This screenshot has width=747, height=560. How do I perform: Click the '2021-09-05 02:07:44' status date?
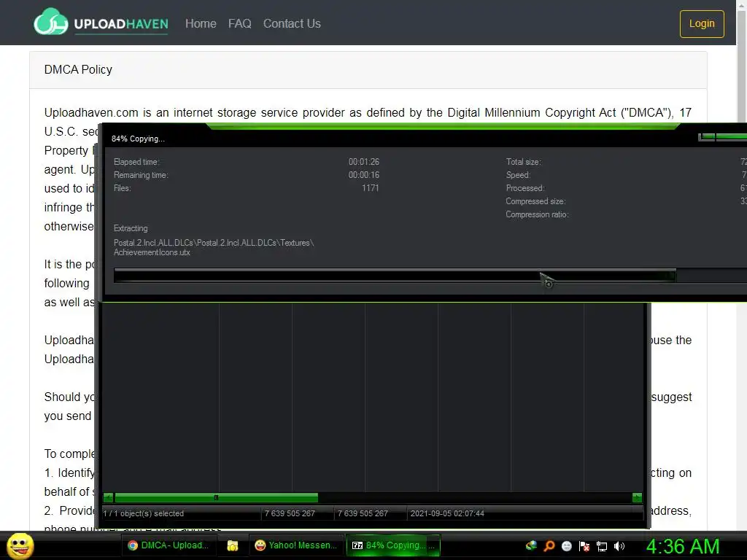pos(447,513)
